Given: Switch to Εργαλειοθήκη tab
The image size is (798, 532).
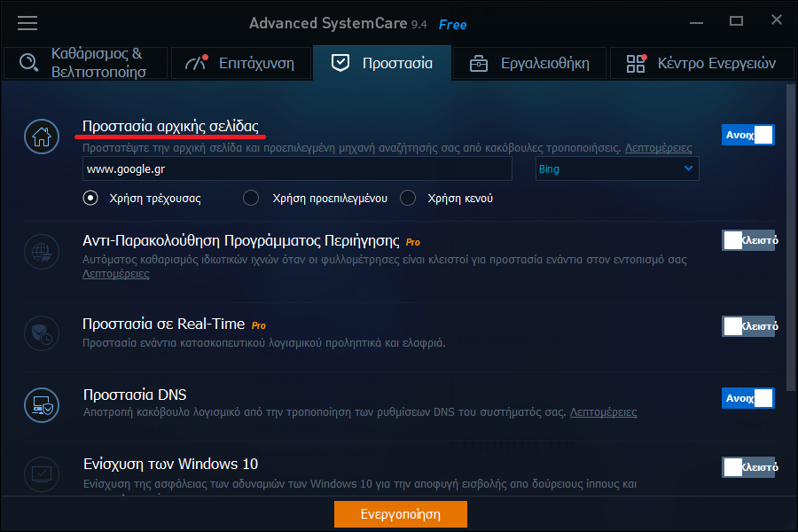Looking at the screenshot, I should point(530,63).
